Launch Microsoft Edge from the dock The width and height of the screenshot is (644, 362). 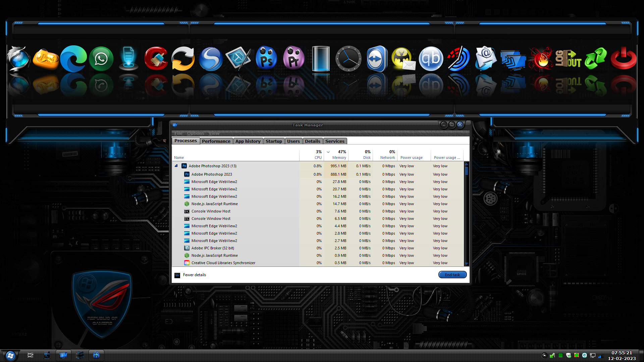(x=73, y=59)
